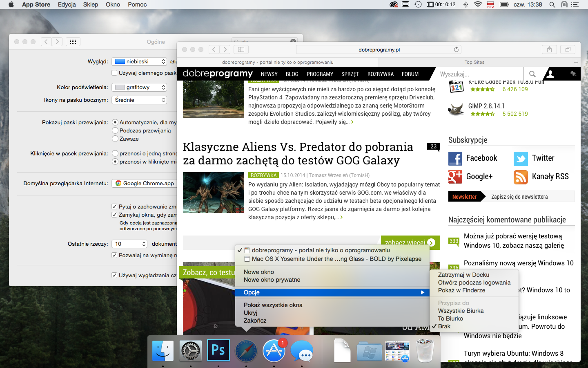Go back in System Preferences window

pyautogui.click(x=46, y=42)
